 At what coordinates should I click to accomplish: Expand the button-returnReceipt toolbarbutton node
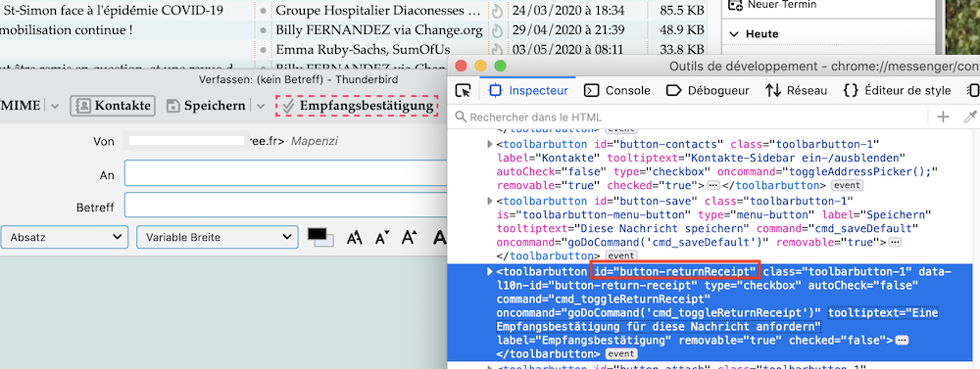(x=490, y=271)
